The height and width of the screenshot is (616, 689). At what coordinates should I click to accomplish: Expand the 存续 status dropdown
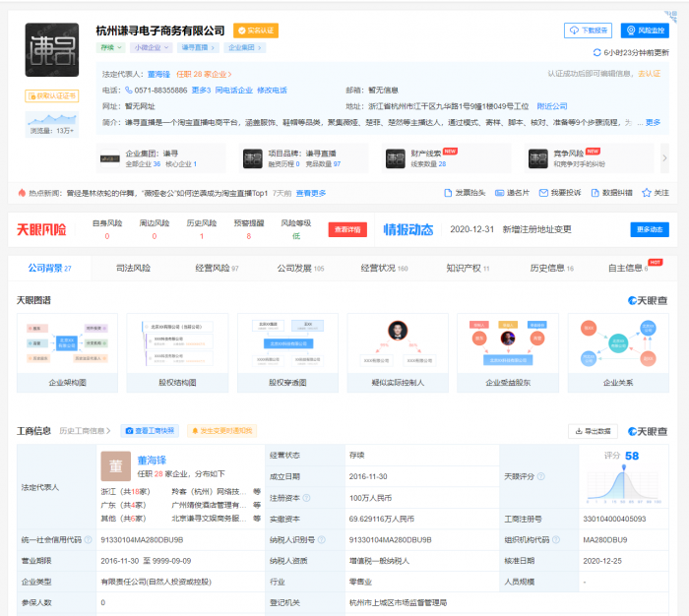[110, 47]
